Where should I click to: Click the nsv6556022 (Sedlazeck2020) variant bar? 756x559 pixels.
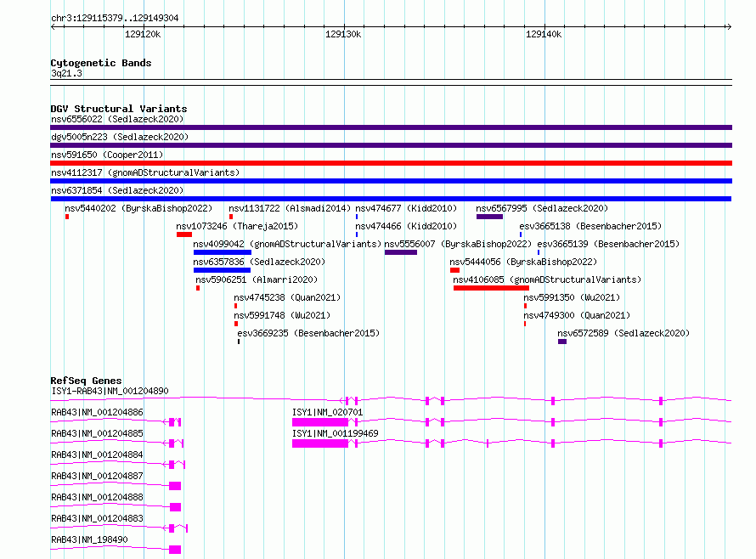[391, 127]
